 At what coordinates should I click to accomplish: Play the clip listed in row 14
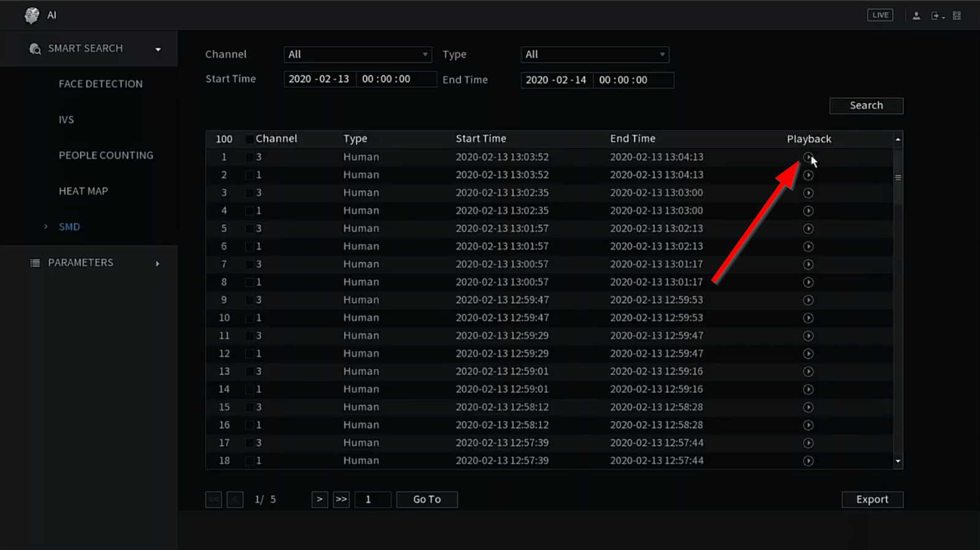pos(808,390)
